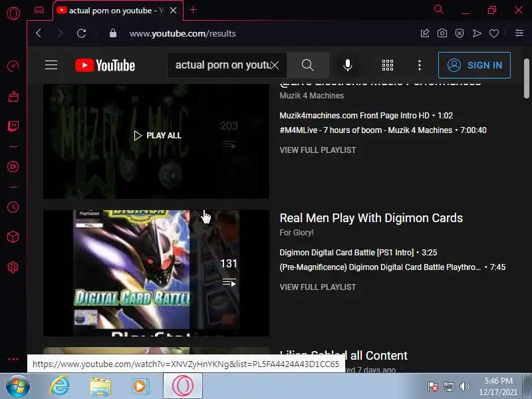
Task: Click the Opera GX logo menu icon
Action: (13, 13)
